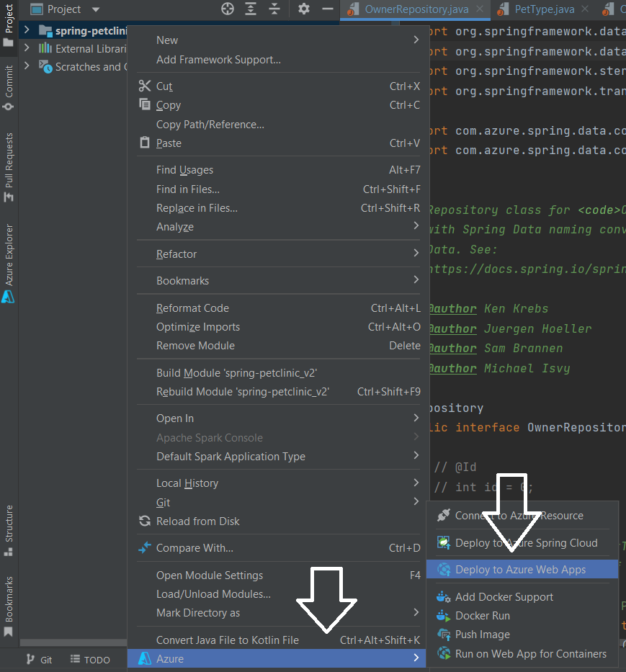Switch to OwnerRepository.java tab
This screenshot has width=626, height=672.
pyautogui.click(x=416, y=9)
